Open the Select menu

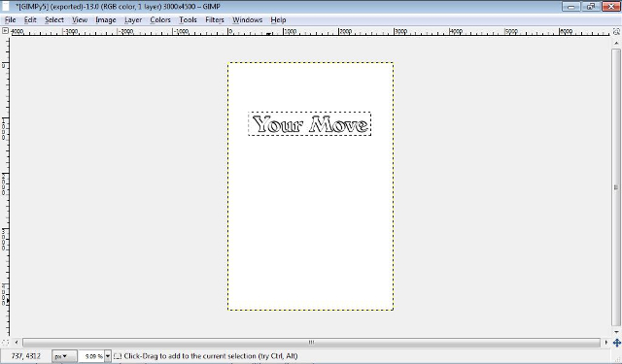point(54,19)
